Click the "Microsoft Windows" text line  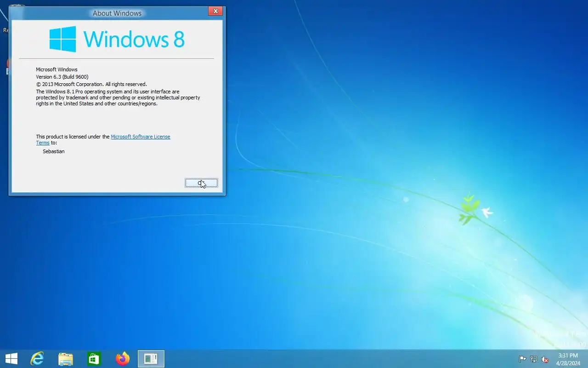tap(57, 69)
